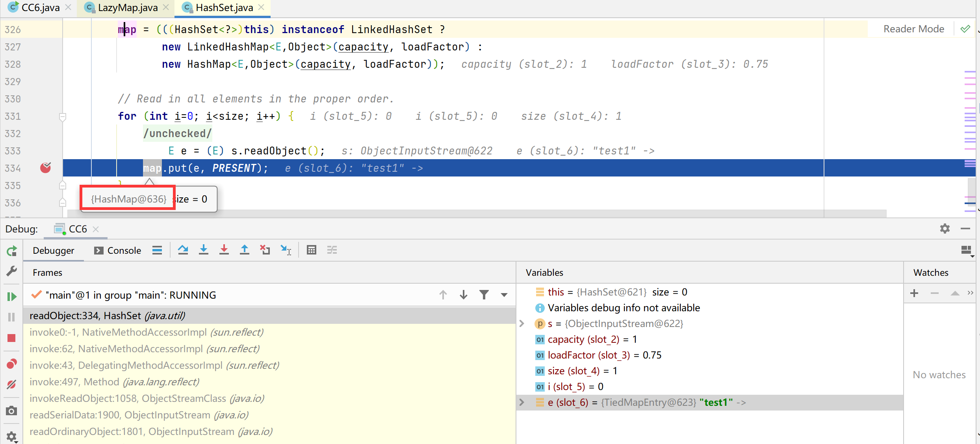Viewport: 980px width, 444px height.
Task: Toggle Mute Breakpoints
Action: [x=12, y=385]
